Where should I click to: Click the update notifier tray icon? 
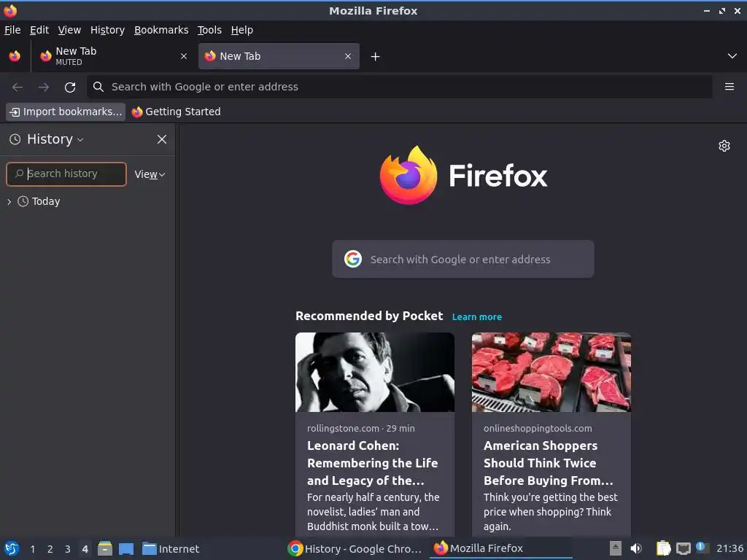point(701,548)
